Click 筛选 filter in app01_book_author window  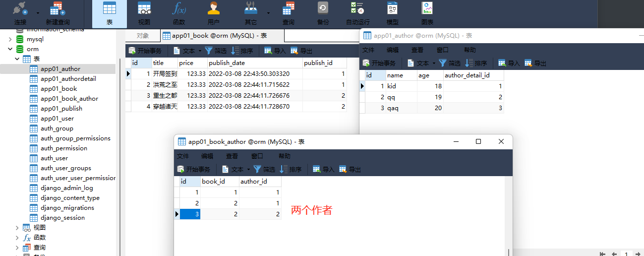pos(264,169)
